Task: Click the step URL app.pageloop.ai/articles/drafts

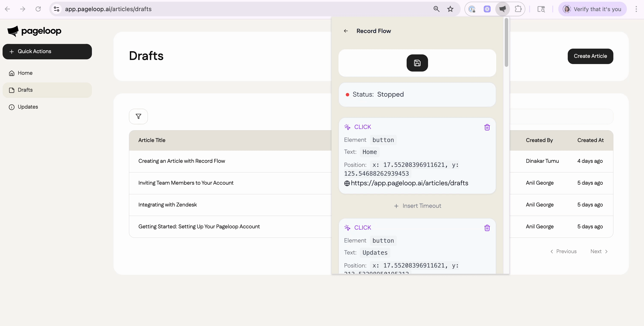Action: coord(409,183)
